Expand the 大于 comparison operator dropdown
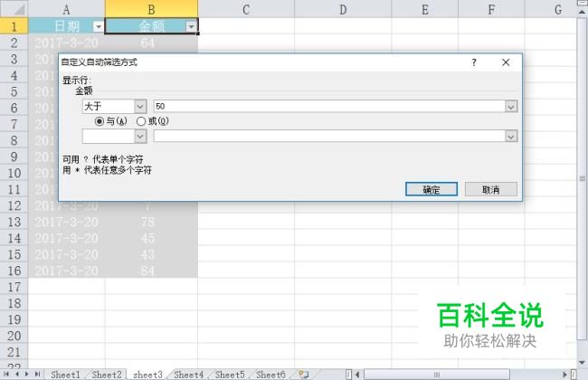Screen dimensions: 588x380 click(x=140, y=107)
